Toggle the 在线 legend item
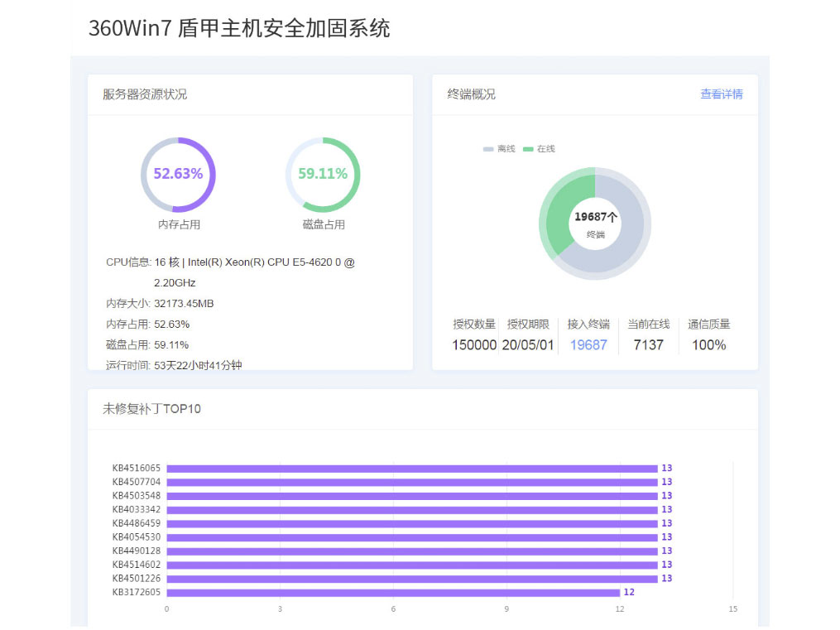 (x=539, y=149)
